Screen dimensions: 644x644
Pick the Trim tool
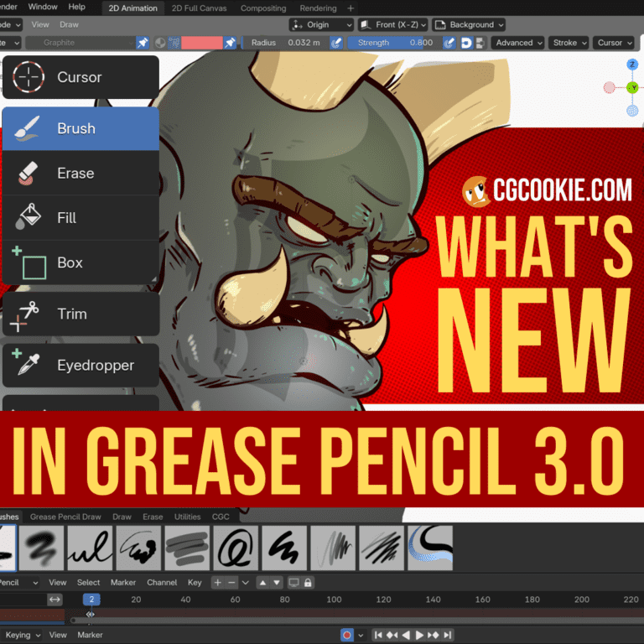(80, 314)
